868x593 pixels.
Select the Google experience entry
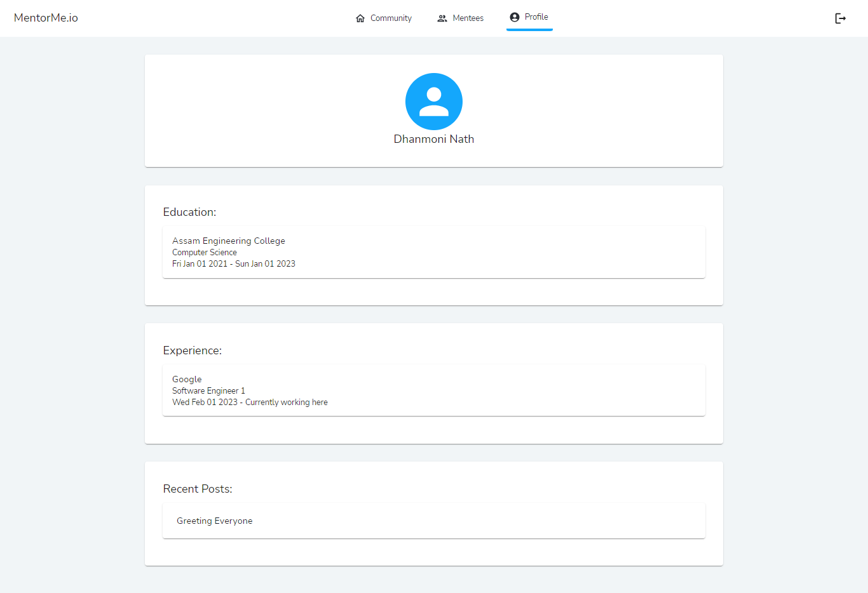187,379
